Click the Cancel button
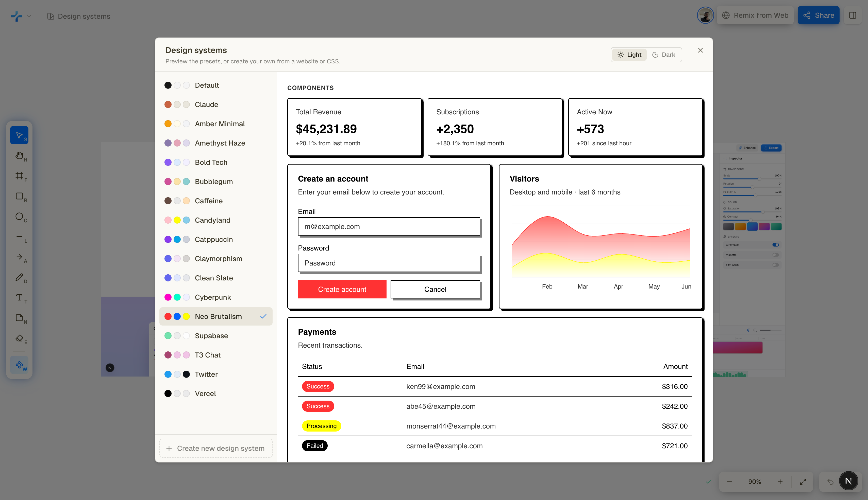 pos(435,289)
